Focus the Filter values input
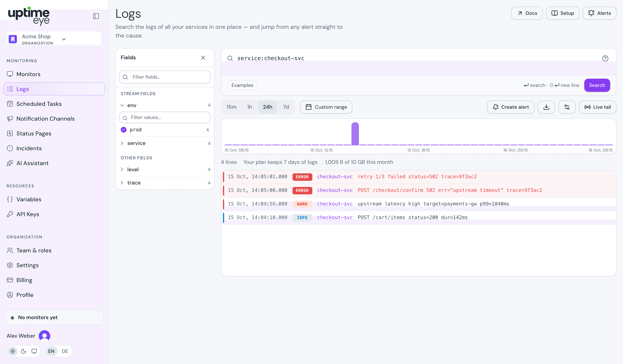Image resolution: width=623 pixels, height=364 pixels. (165, 117)
